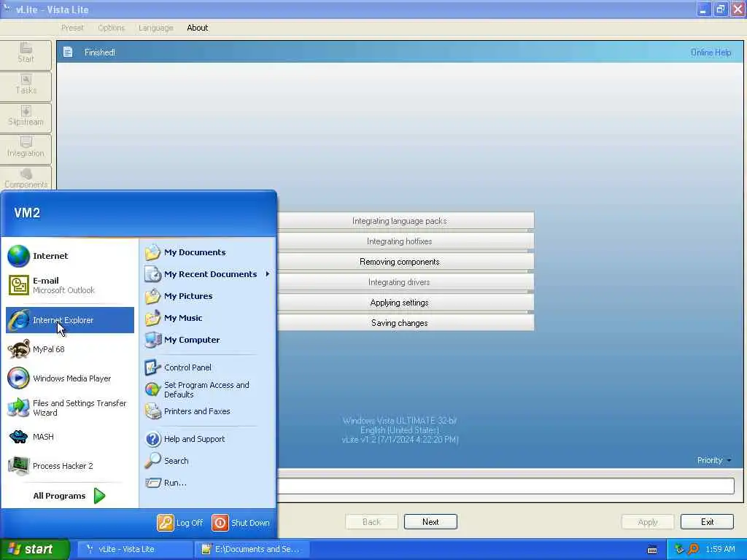
Task: Open the Run dialog
Action: (x=207, y=483)
